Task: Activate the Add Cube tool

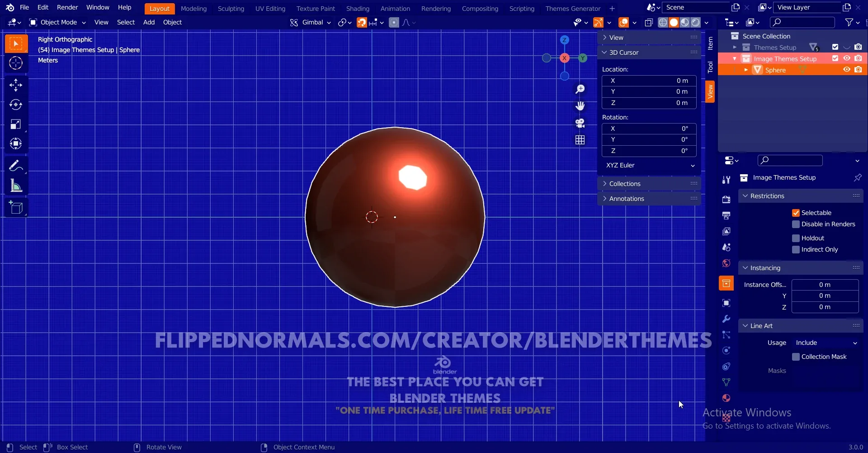Action: (16, 208)
